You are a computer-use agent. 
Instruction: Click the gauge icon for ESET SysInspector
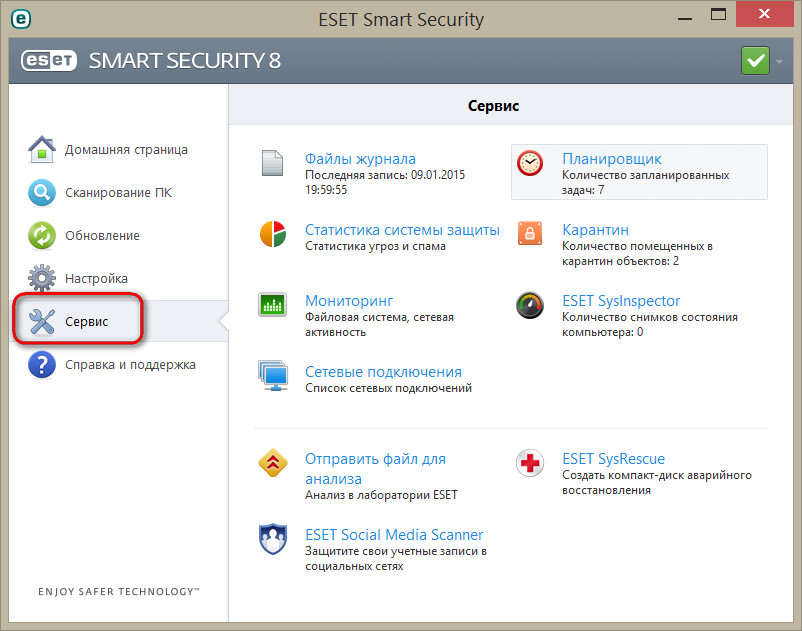point(530,305)
